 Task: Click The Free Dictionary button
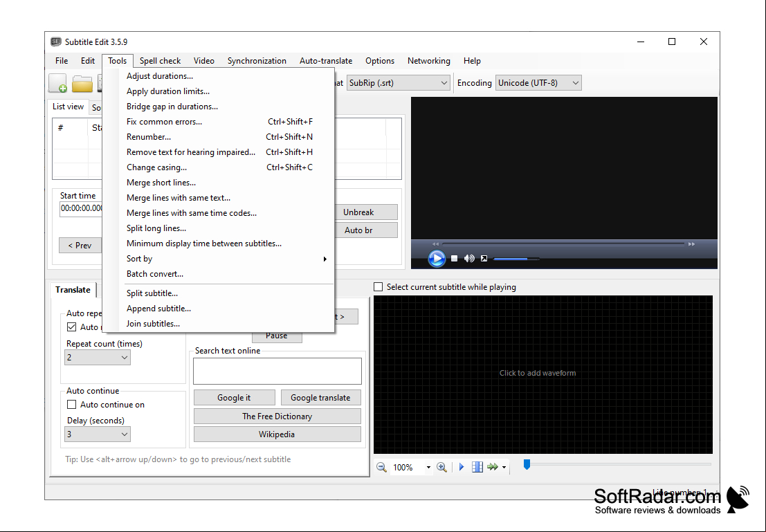277,416
